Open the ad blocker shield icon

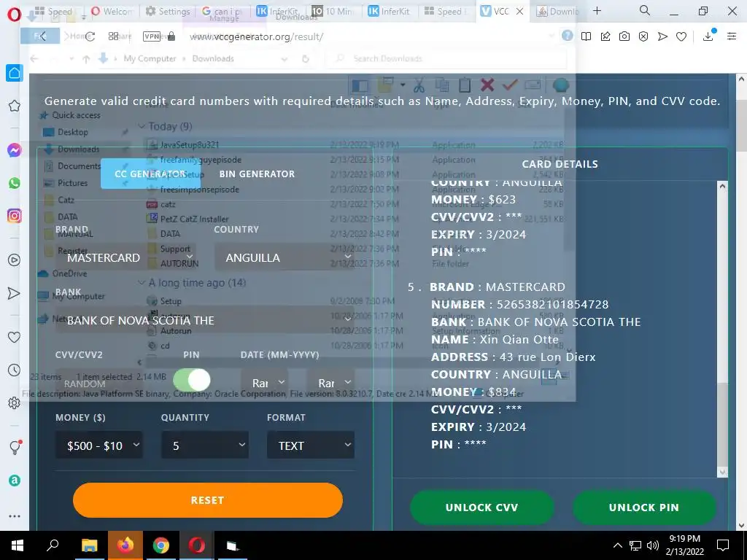click(643, 36)
